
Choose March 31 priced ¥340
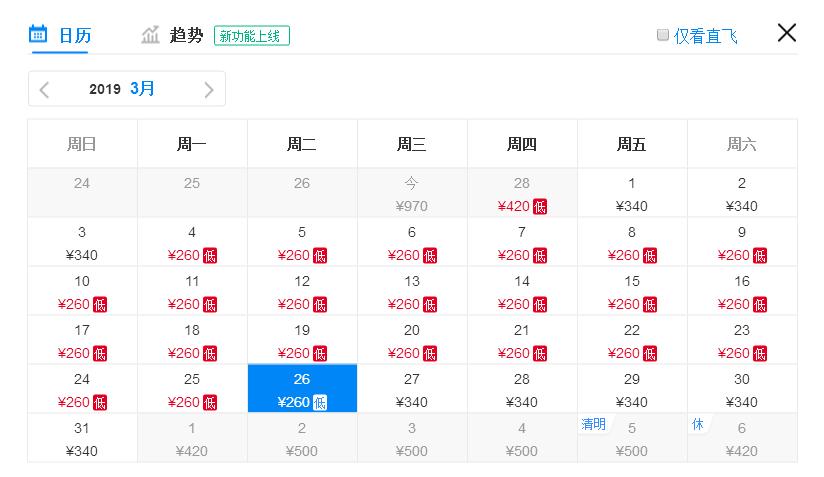(x=82, y=438)
